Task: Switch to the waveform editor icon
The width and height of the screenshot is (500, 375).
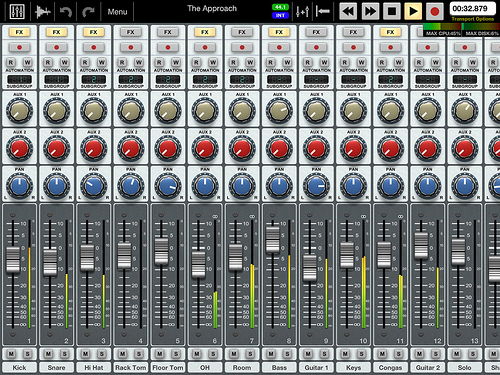Action: click(43, 12)
